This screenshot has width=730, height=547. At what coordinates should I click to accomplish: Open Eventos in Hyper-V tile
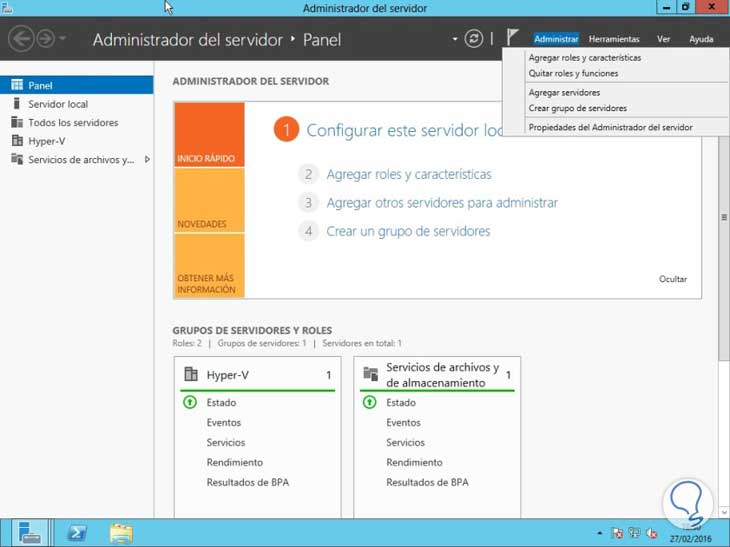tap(223, 423)
